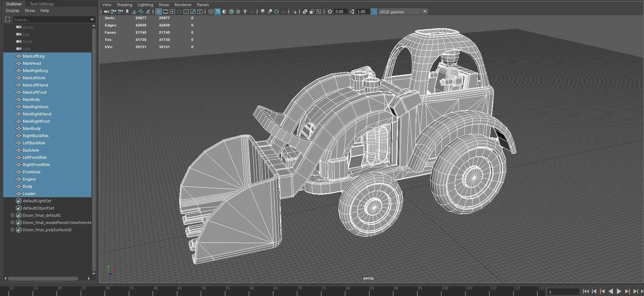The height and width of the screenshot is (296, 644).
Task: Toggle Isolate Select icon
Action: point(294,12)
